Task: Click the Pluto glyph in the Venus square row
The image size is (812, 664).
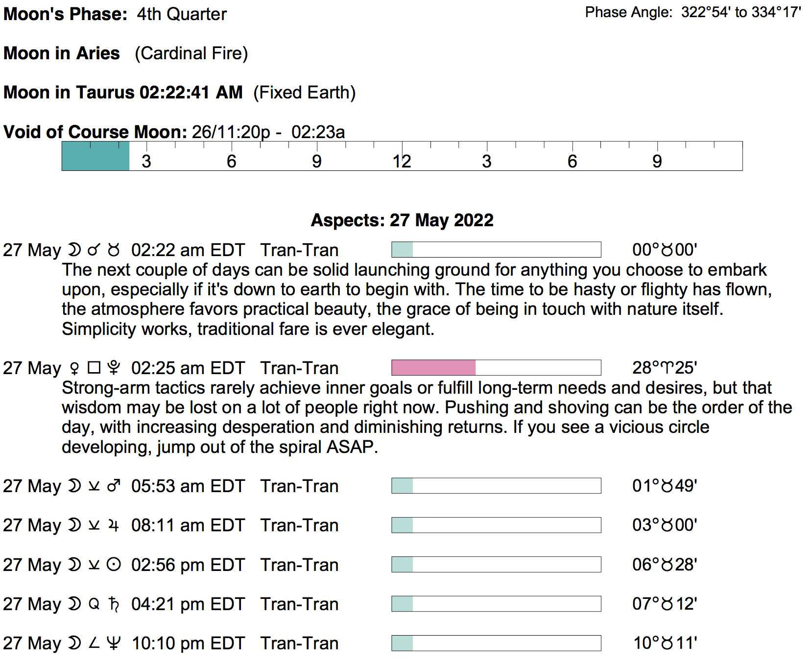Action: 114,368
